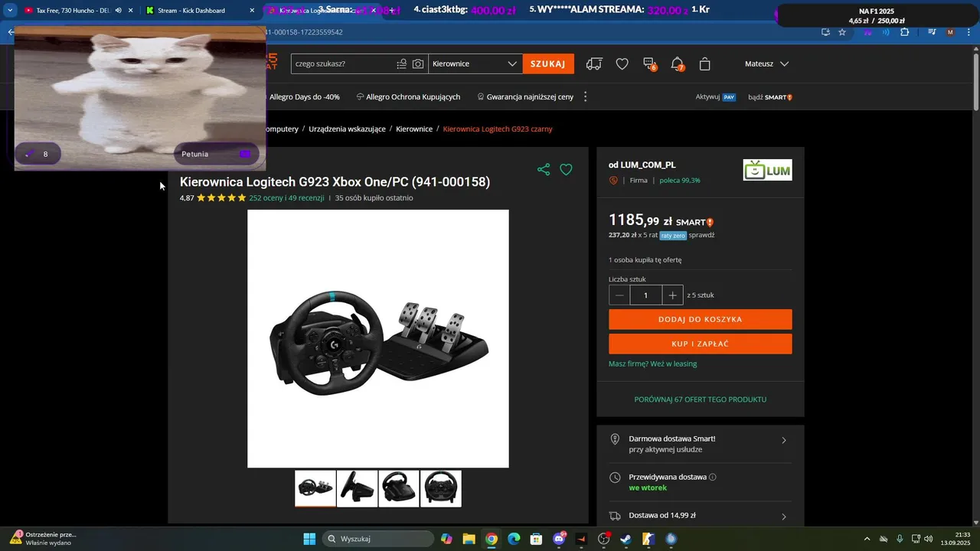Open the delivery truck icon in header
The width and height of the screenshot is (980, 551).
[594, 64]
